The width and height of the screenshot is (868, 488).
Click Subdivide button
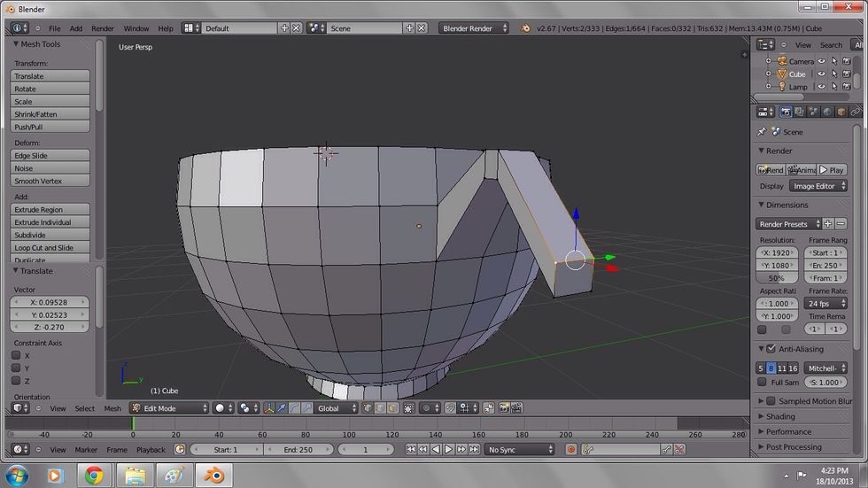point(50,236)
